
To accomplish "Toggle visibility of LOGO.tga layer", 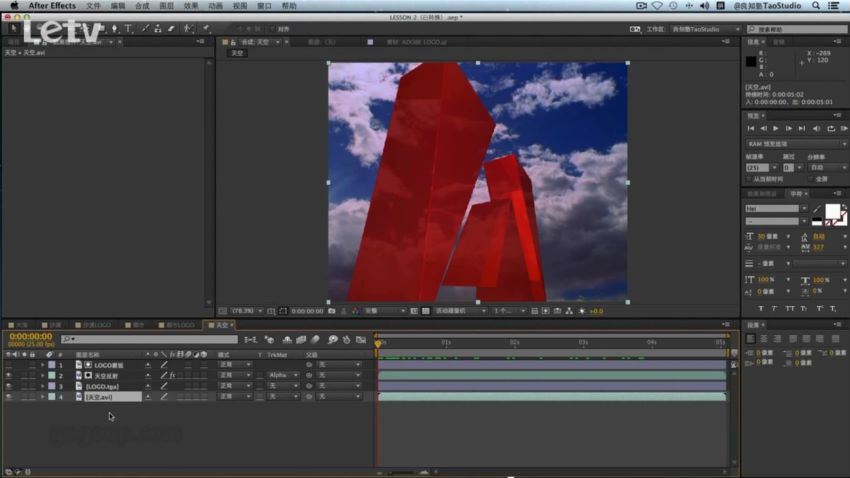I will click(x=8, y=386).
